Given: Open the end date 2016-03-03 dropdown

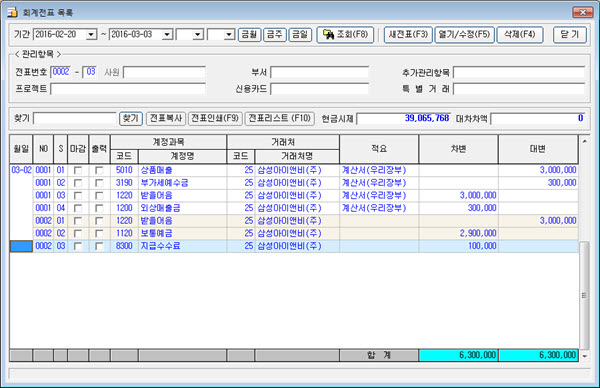Looking at the screenshot, I should coord(167,35).
